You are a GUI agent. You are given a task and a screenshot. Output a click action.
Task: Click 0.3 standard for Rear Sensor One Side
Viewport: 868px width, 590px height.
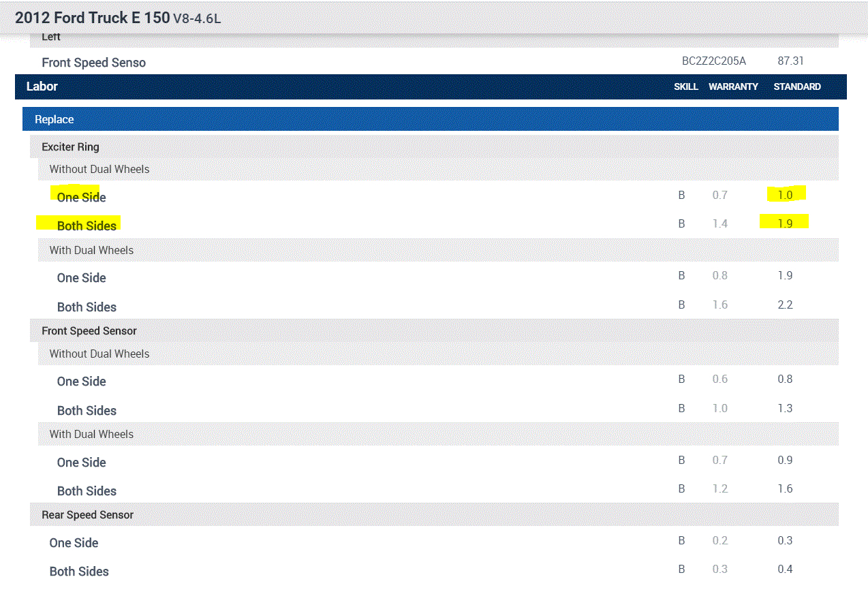(785, 540)
